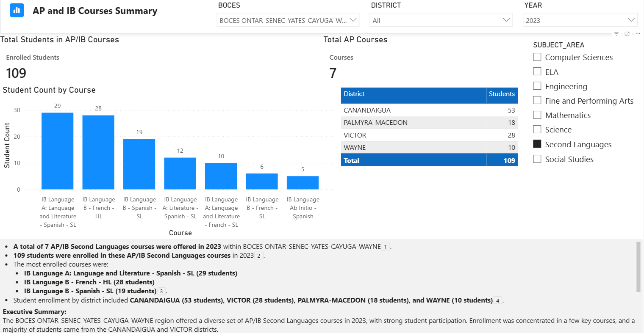Click the summary panel vertical scrollbar

[638, 267]
